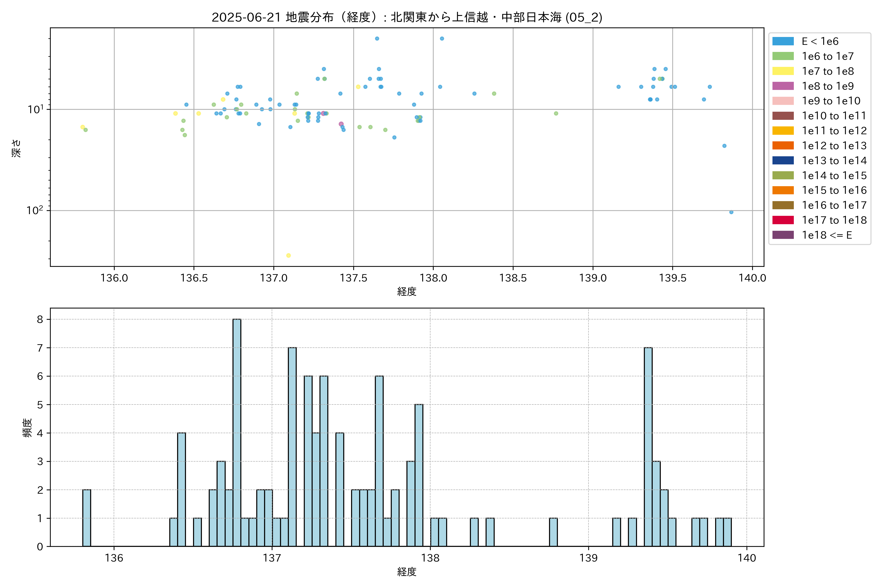
Task: Click the 10² depth axis tick label
Action: click(35, 210)
